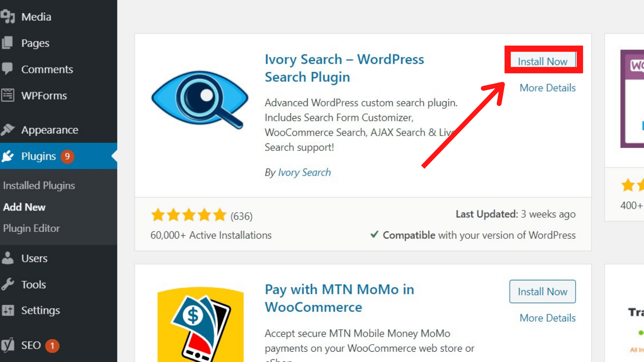Click the Yoast SEO sidebar icon
This screenshot has width=644, height=362.
coord(8,345)
